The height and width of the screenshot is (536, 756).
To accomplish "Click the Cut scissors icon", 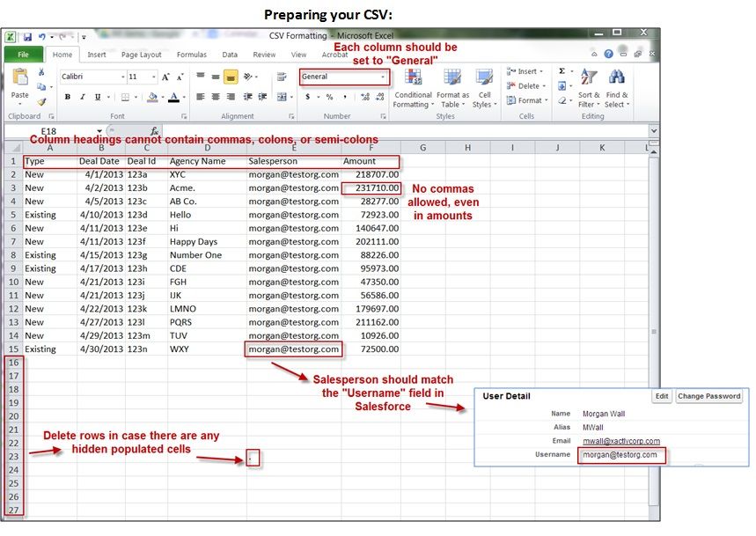I will pyautogui.click(x=41, y=72).
